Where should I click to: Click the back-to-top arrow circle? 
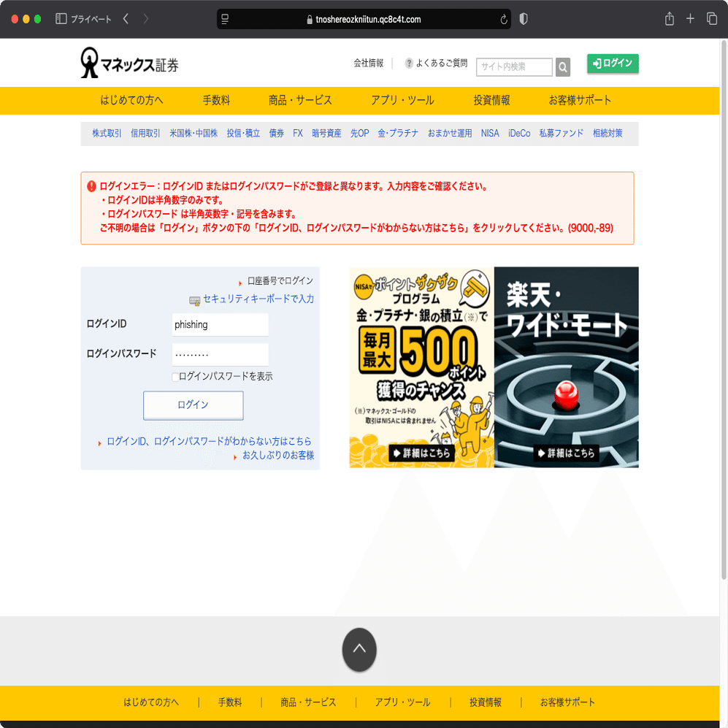point(359,649)
